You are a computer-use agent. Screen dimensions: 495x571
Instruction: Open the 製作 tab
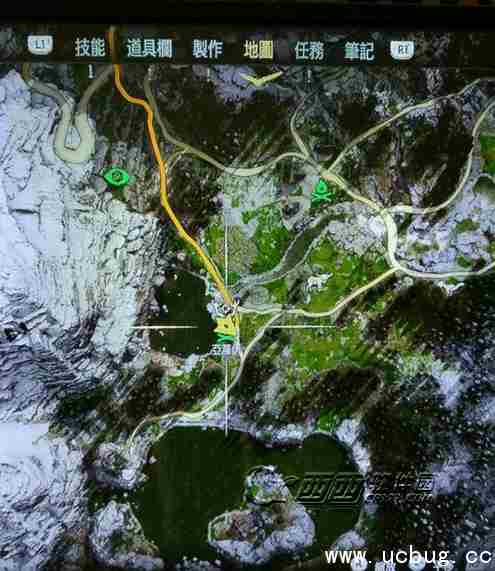207,49
